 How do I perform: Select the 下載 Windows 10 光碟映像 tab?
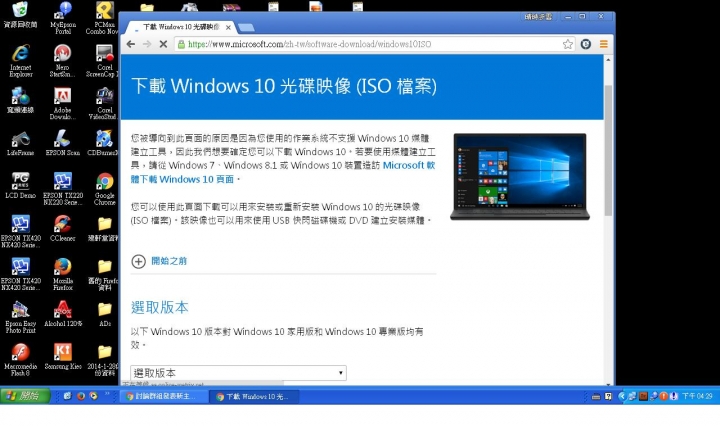[181, 27]
